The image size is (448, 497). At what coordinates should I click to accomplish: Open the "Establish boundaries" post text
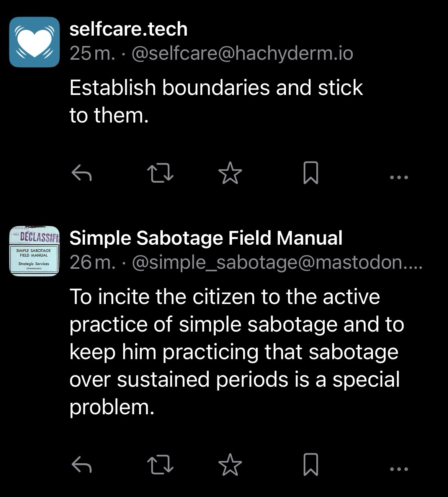pos(216,101)
